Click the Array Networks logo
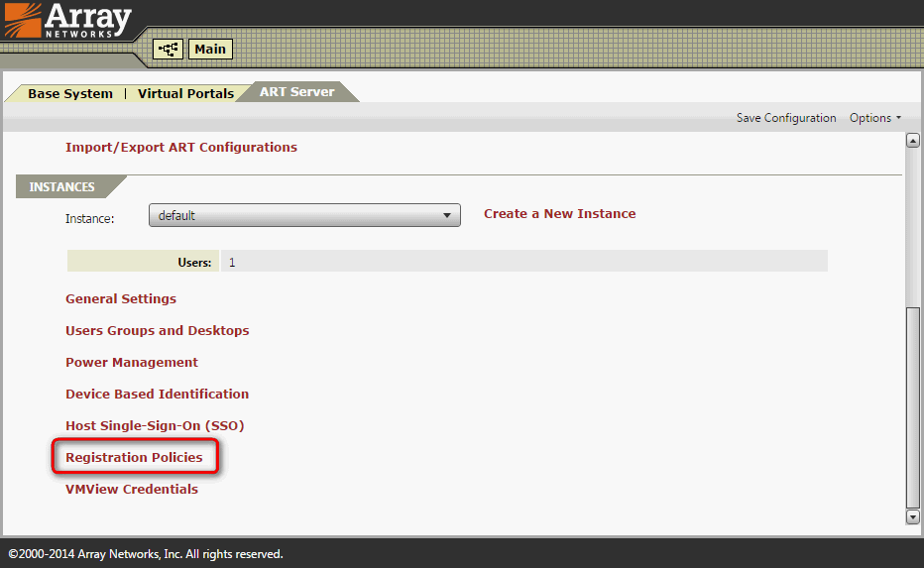Image resolution: width=924 pixels, height=568 pixels. tap(67, 21)
